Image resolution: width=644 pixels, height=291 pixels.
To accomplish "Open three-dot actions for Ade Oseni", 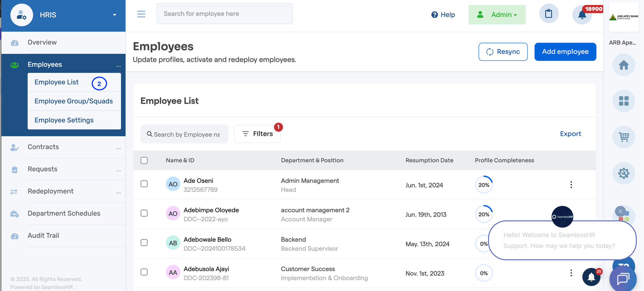I will click(x=571, y=185).
